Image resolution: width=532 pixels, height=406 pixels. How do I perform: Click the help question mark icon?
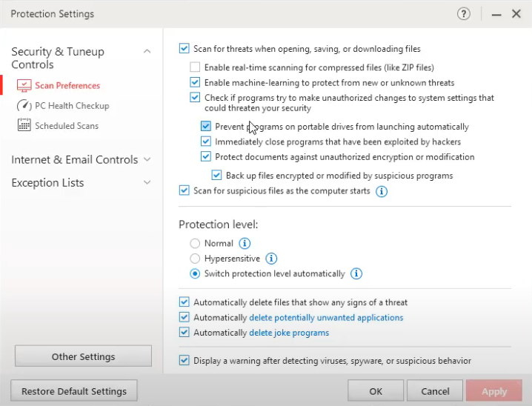click(x=464, y=14)
